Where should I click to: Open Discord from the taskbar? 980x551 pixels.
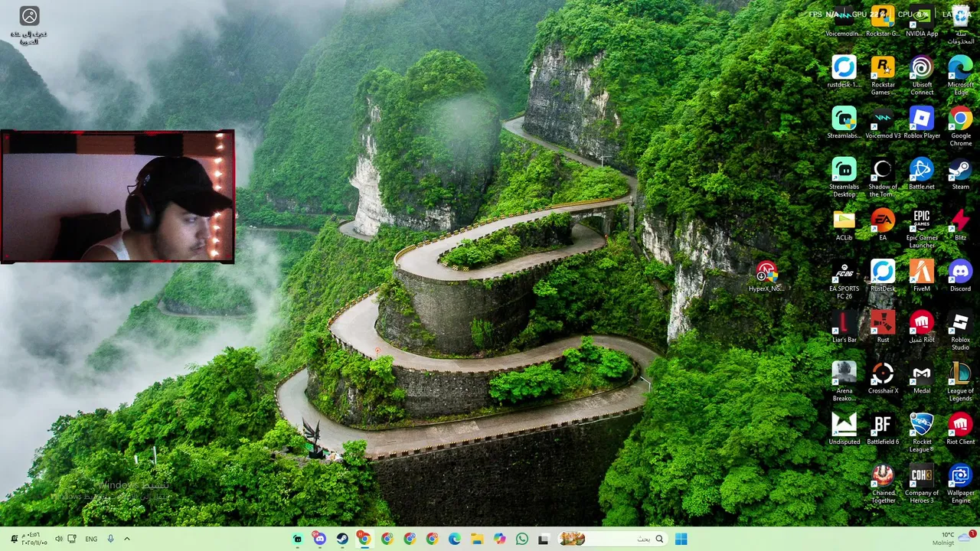click(319, 539)
